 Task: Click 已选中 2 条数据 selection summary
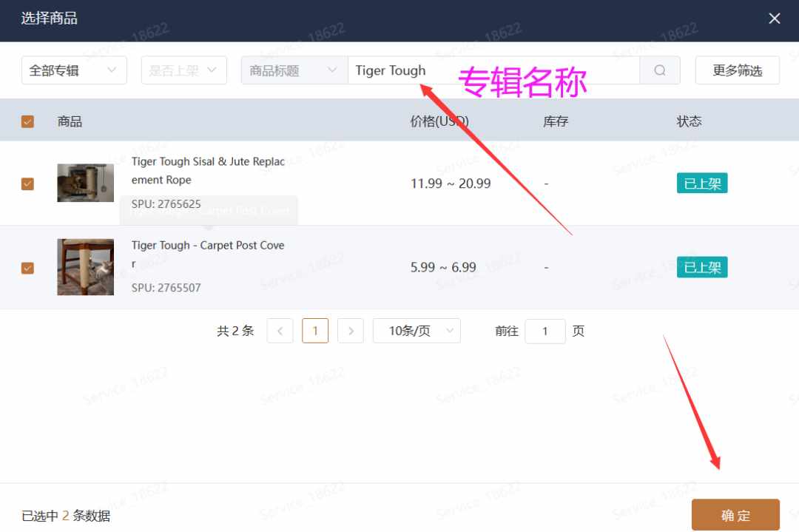pyautogui.click(x=66, y=516)
